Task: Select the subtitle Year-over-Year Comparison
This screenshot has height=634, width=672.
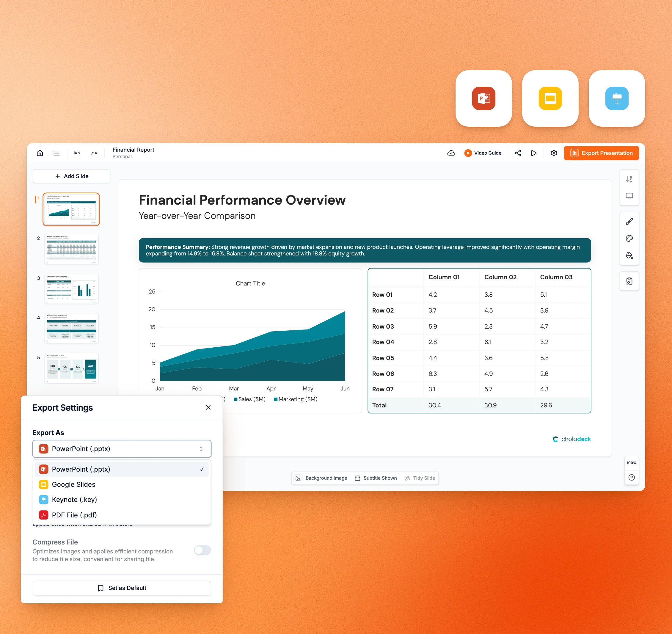Action: (x=197, y=216)
